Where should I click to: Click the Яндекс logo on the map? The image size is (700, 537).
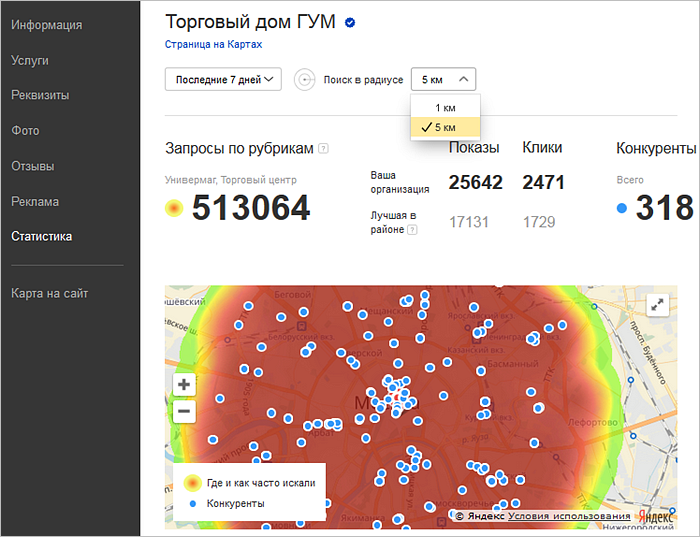655,517
